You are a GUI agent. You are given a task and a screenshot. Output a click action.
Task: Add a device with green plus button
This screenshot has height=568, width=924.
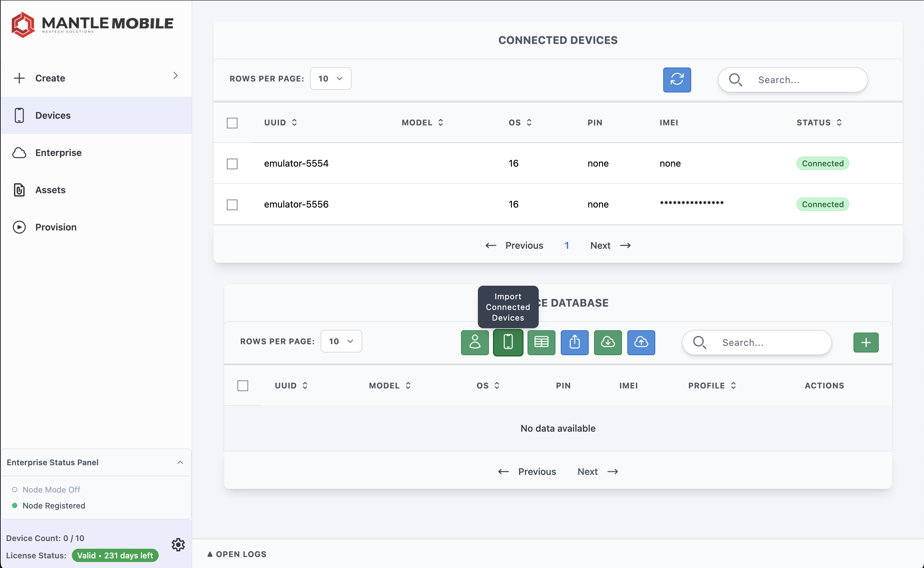tap(865, 342)
